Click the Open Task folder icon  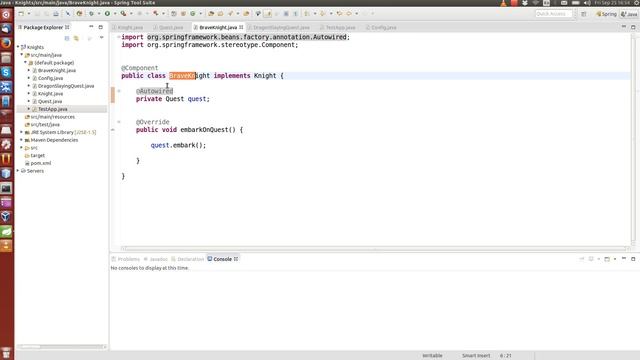pos(220,13)
